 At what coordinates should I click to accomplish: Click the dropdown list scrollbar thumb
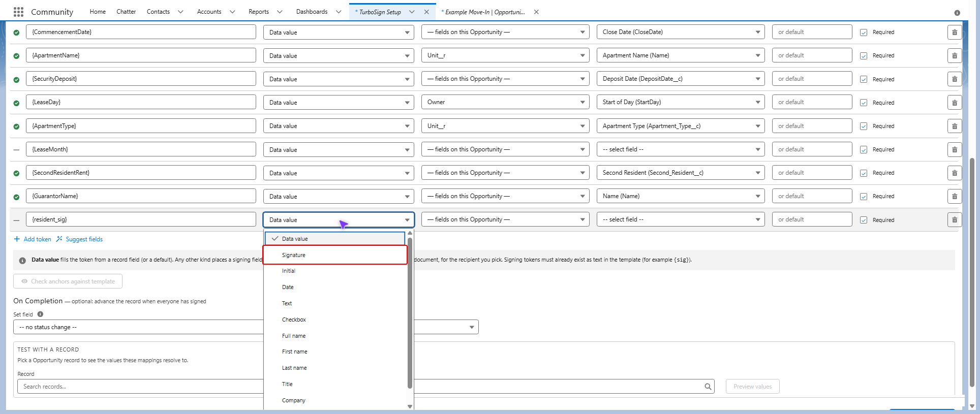coord(410,312)
